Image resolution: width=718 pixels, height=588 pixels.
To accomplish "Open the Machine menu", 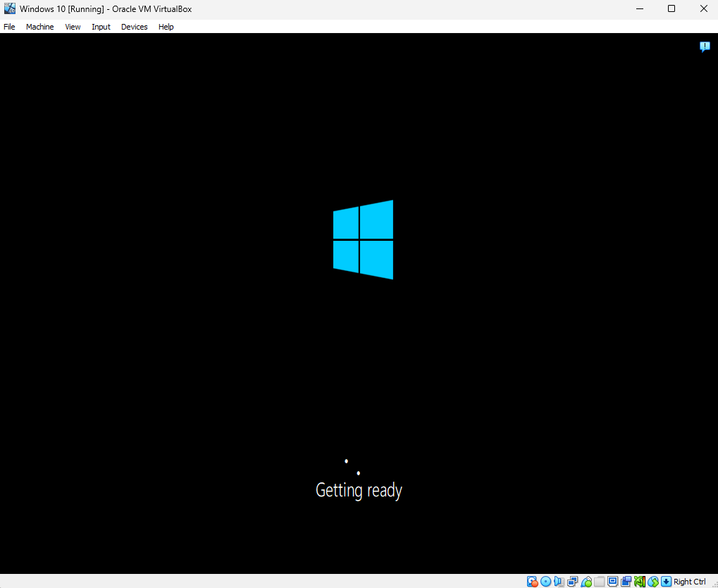I will tap(40, 27).
